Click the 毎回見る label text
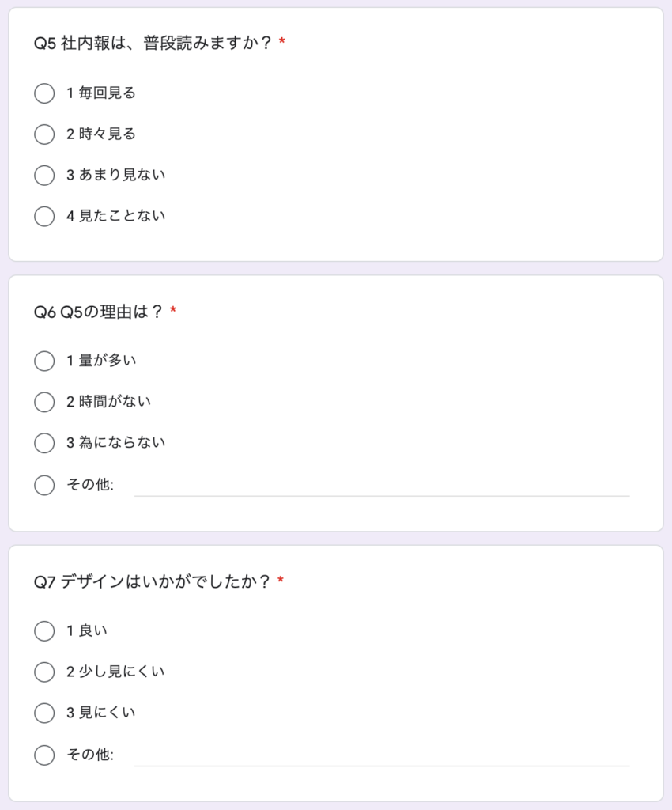 [x=108, y=93]
